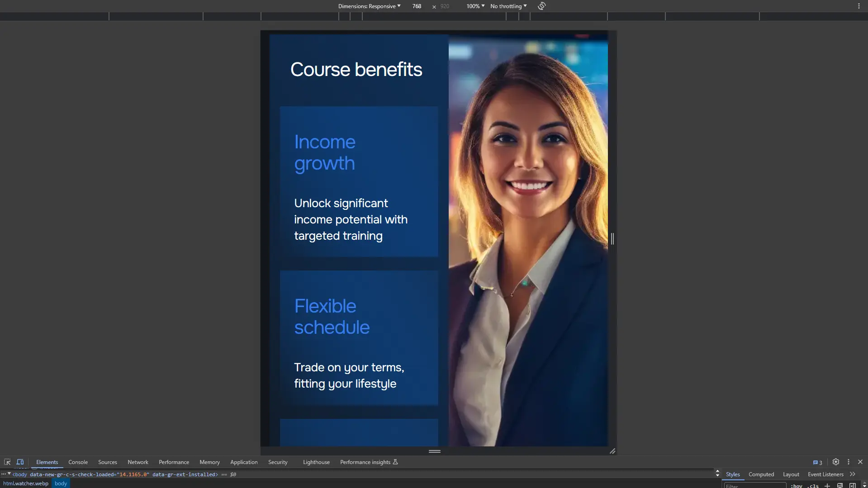The width and height of the screenshot is (868, 488).
Task: Grab the corner viewport resize handle
Action: 612,450
